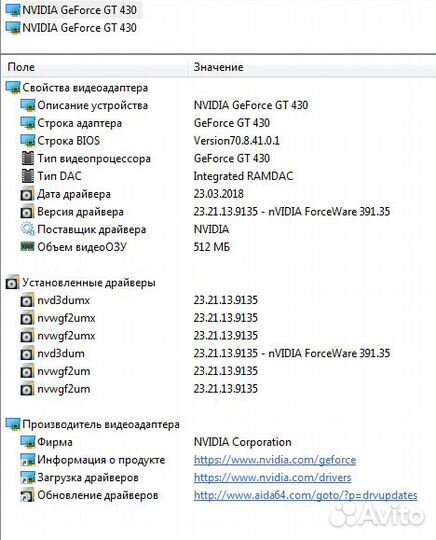Select the Информация о продукте row label
The image size is (436, 540).
(101, 460)
